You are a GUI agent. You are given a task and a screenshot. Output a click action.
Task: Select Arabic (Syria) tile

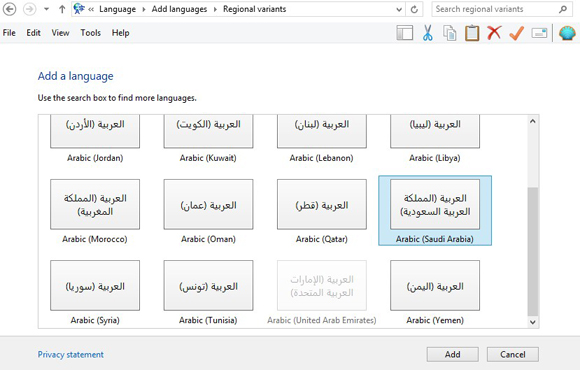coord(95,292)
